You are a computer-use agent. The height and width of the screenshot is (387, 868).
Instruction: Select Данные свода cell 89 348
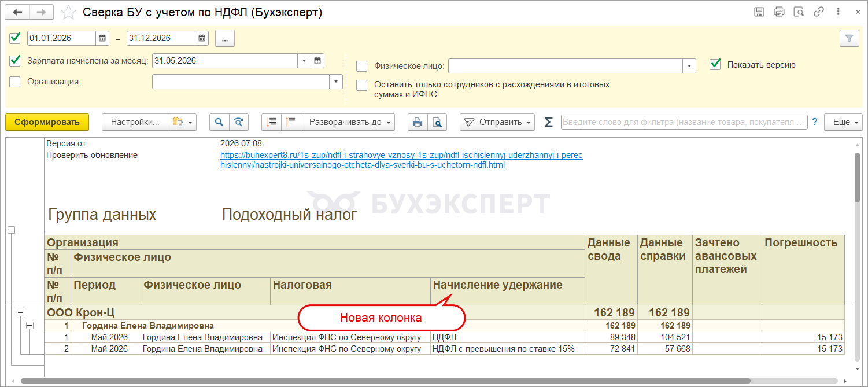coord(611,337)
